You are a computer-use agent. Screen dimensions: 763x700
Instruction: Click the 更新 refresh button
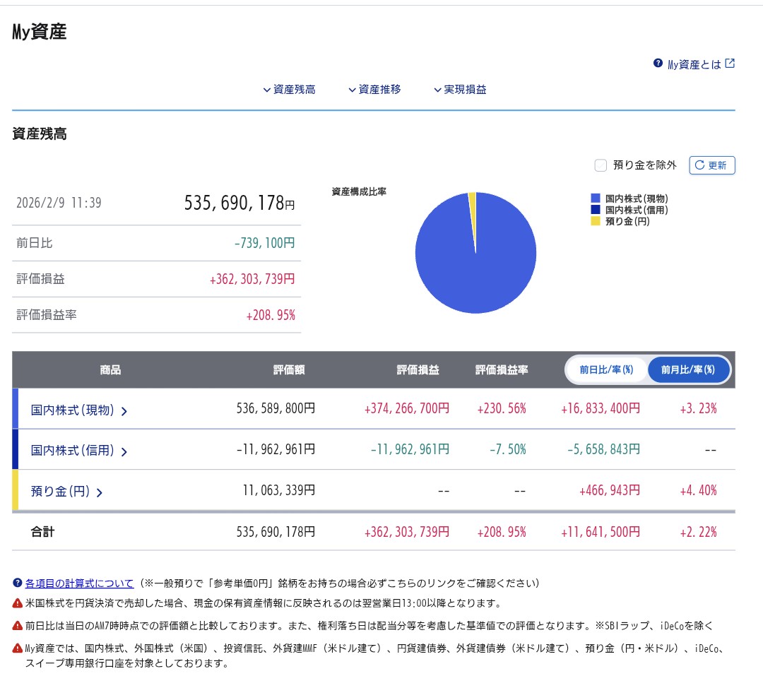click(712, 165)
